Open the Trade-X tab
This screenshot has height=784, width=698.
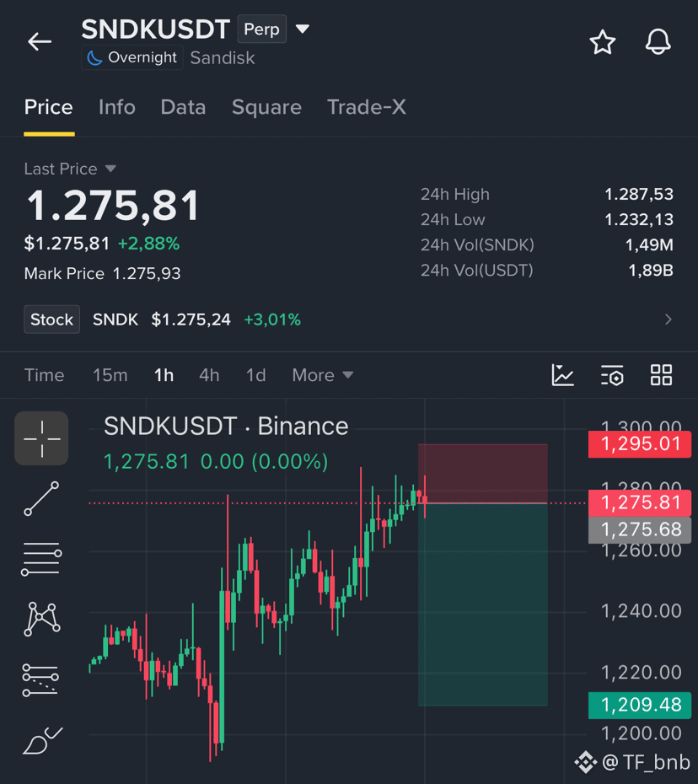pos(367,107)
